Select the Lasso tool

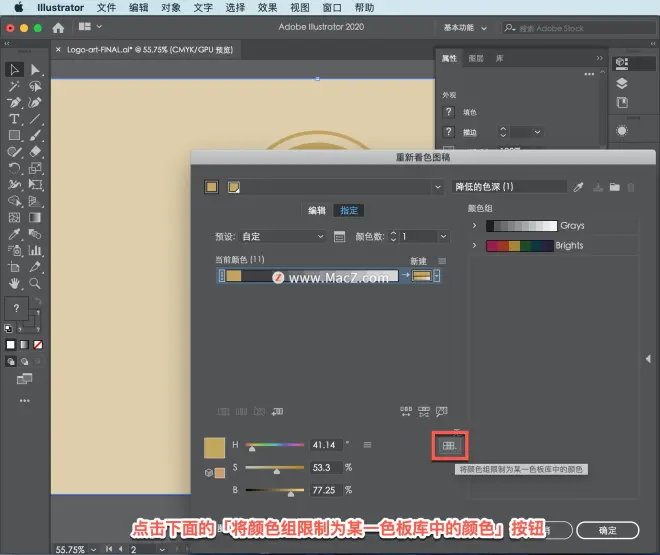point(35,86)
